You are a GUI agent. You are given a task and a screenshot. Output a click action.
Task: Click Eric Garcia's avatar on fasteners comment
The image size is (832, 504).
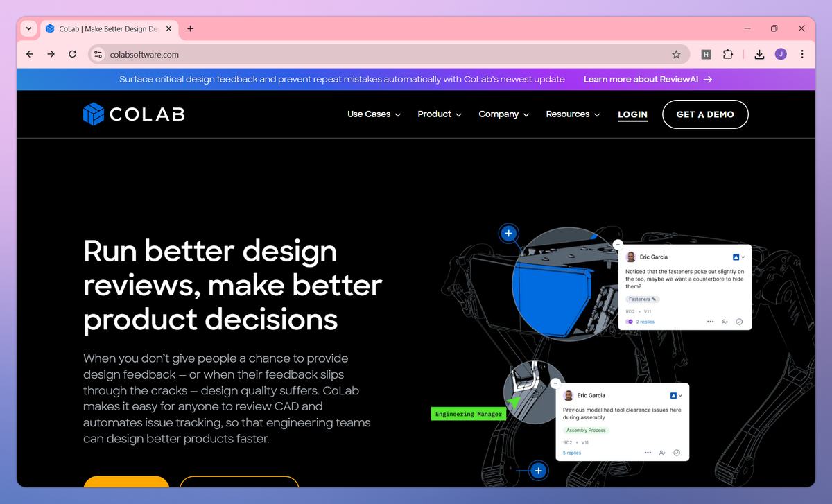click(x=630, y=257)
